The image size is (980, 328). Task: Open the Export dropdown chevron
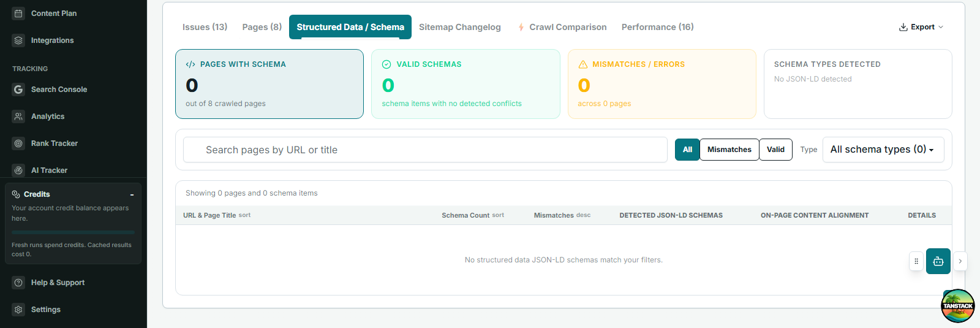coord(941,27)
